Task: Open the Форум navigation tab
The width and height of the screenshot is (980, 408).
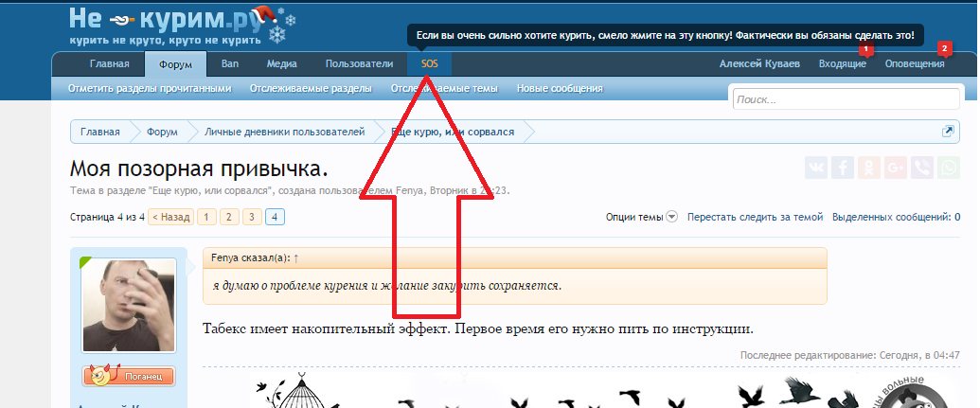Action: (x=175, y=64)
